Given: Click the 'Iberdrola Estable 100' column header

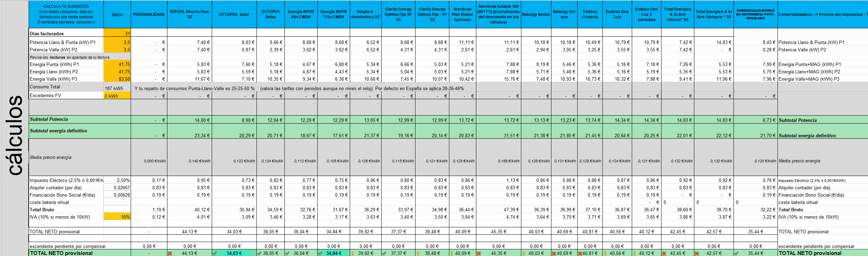Looking at the screenshot, I should 498,14.
